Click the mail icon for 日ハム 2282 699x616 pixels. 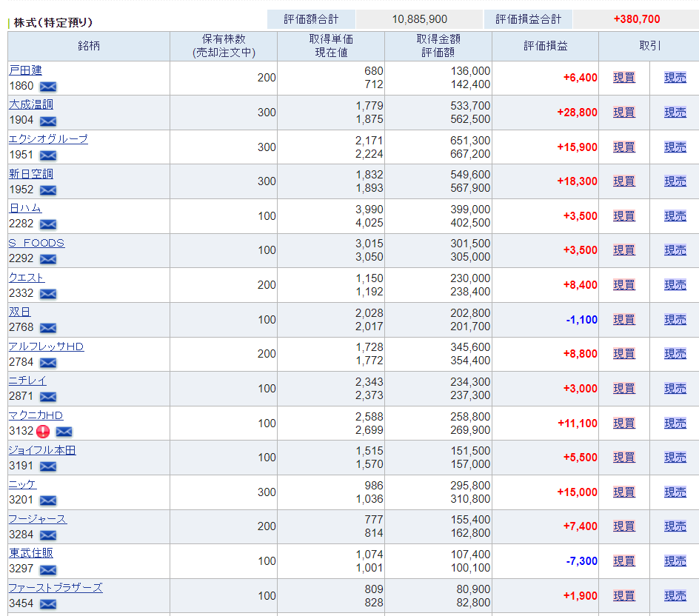[48, 224]
